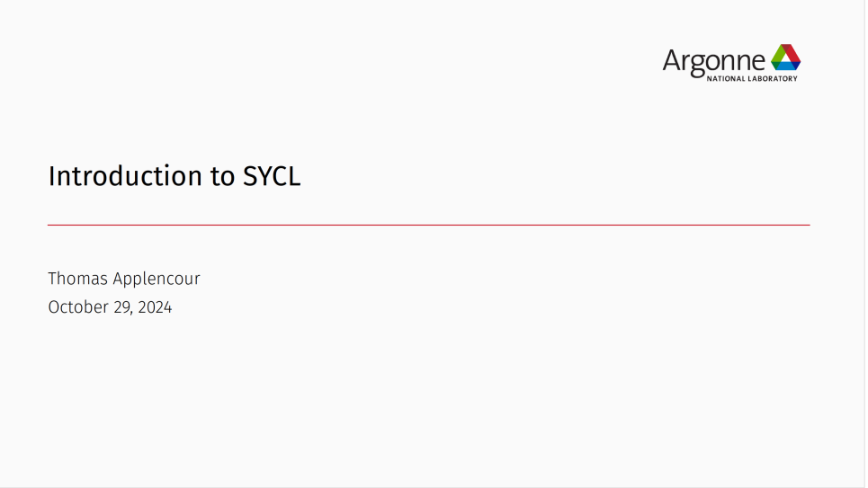868x488 pixels.
Task: Click the Argonne wordmark text
Action: (714, 60)
